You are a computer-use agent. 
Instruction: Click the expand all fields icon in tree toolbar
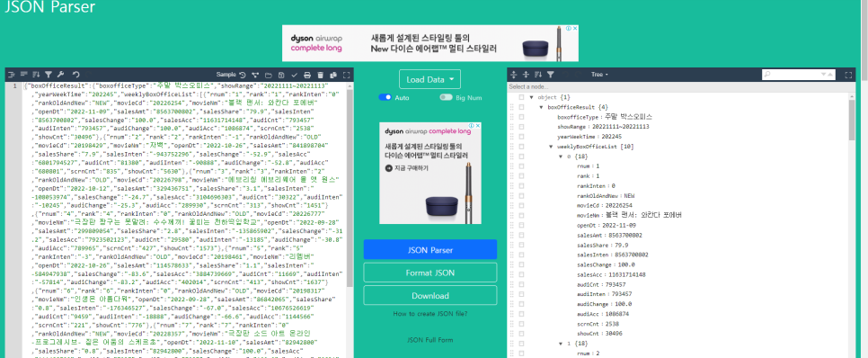tap(514, 75)
